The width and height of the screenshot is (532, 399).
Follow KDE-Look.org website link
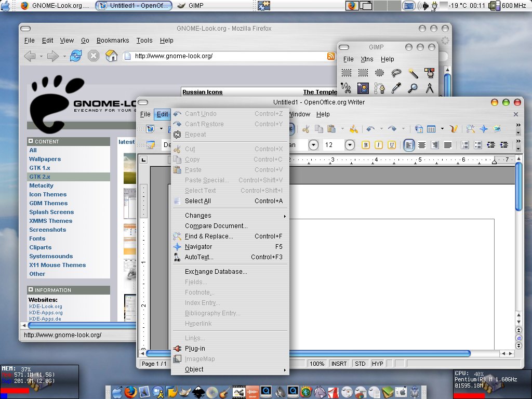pyautogui.click(x=46, y=307)
